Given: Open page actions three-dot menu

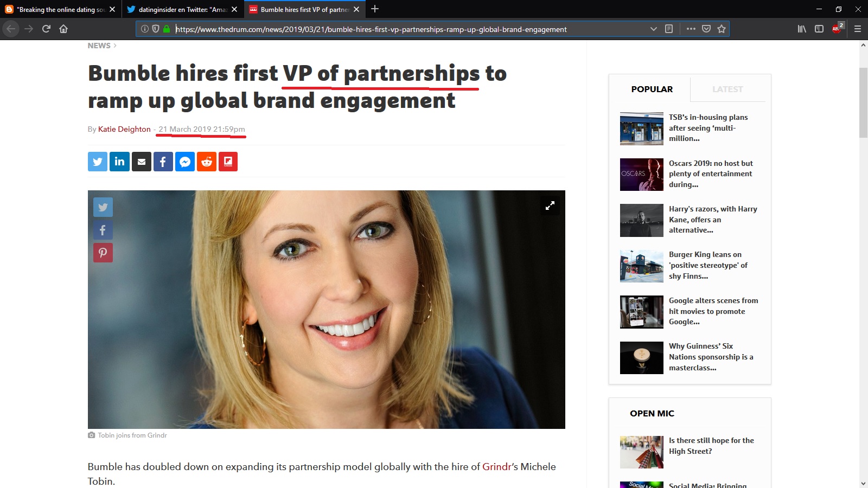Looking at the screenshot, I should (x=691, y=29).
